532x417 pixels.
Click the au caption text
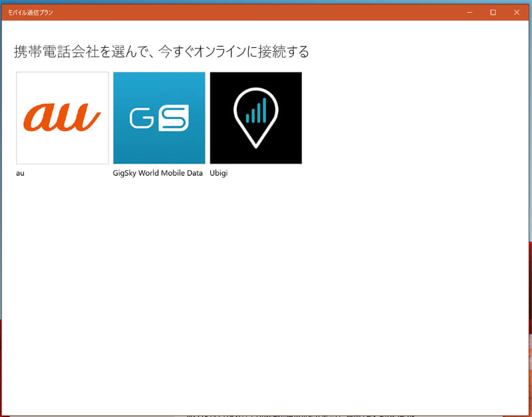[20, 173]
